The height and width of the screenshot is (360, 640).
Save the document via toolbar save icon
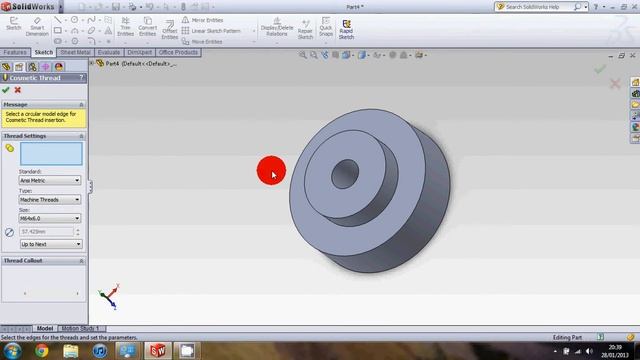click(116, 7)
